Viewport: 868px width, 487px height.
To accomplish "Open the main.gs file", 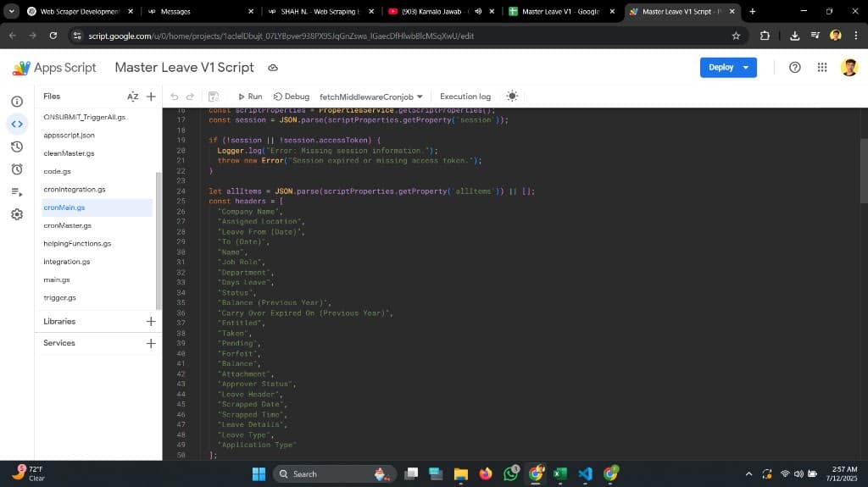I will [57, 280].
